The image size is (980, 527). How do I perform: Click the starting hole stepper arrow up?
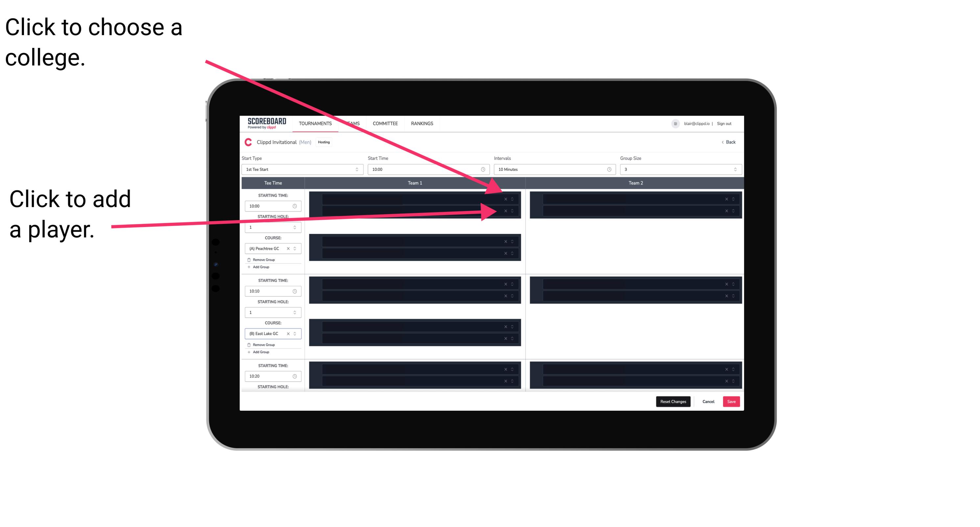pyautogui.click(x=296, y=225)
